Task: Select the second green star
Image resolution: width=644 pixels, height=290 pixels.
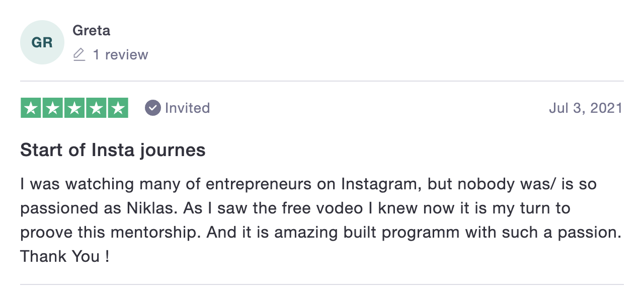Action: pyautogui.click(x=53, y=108)
